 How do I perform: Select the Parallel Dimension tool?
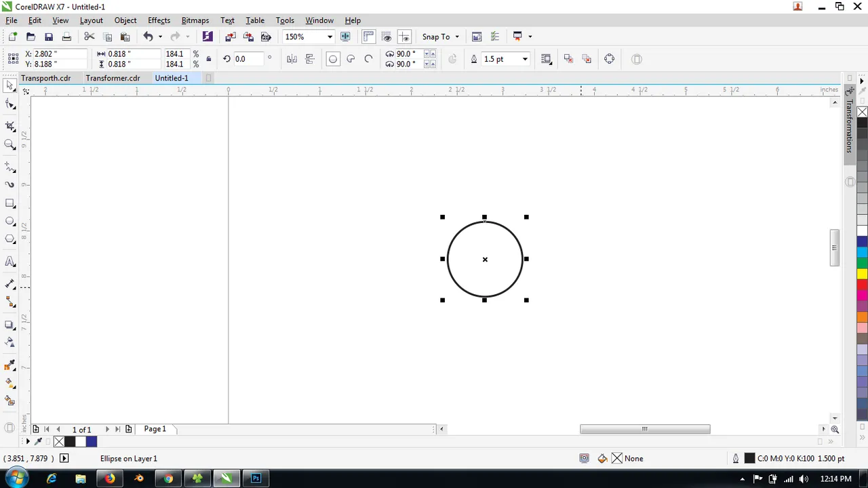pyautogui.click(x=9, y=284)
